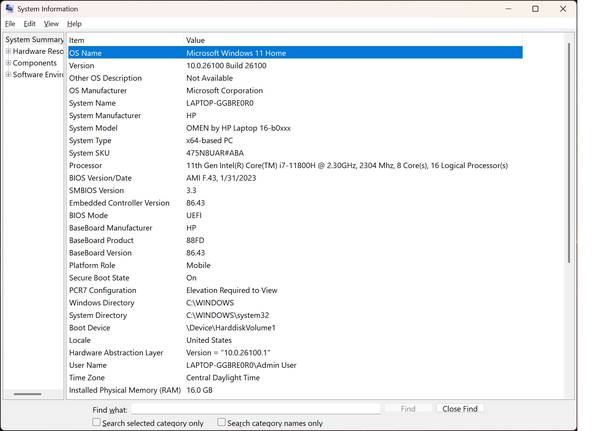The height and width of the screenshot is (431, 600).
Task: Select the Hardware Resources tree item
Action: coord(38,51)
